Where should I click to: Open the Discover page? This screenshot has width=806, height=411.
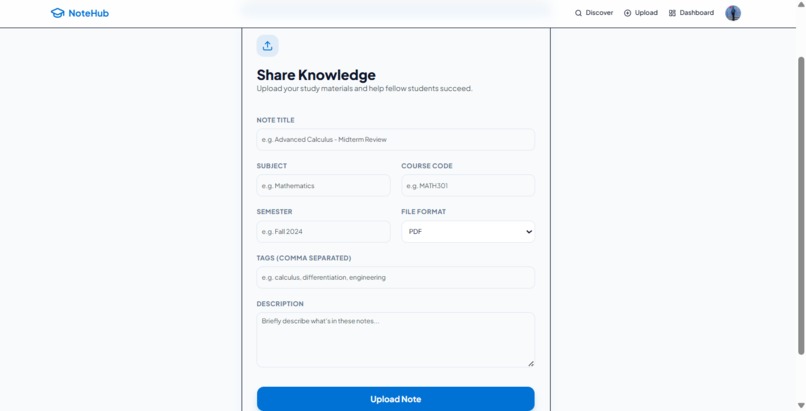(x=594, y=13)
